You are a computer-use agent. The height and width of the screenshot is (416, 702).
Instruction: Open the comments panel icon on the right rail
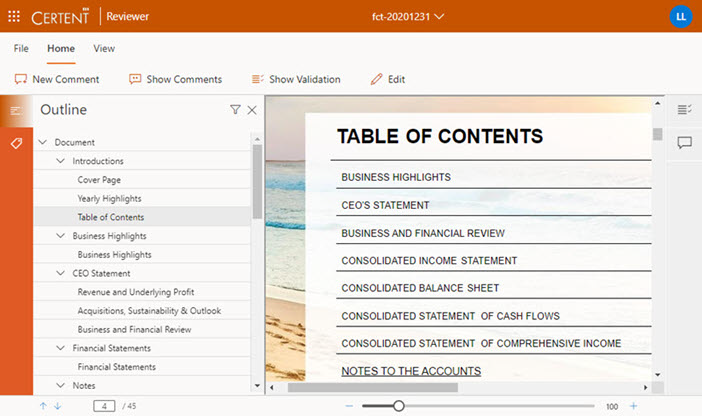click(684, 143)
